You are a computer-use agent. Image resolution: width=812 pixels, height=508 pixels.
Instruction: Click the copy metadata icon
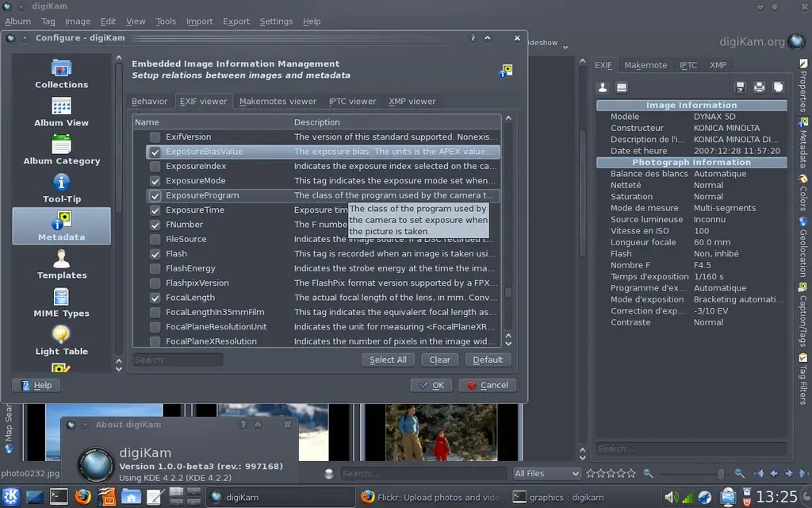(x=778, y=87)
